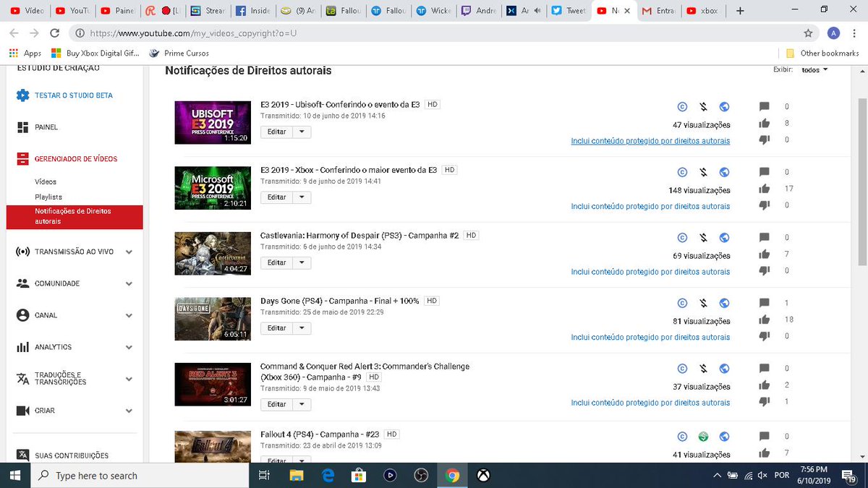
Task: Open Editar dropdown arrow for Castlevania video
Action: [302, 262]
